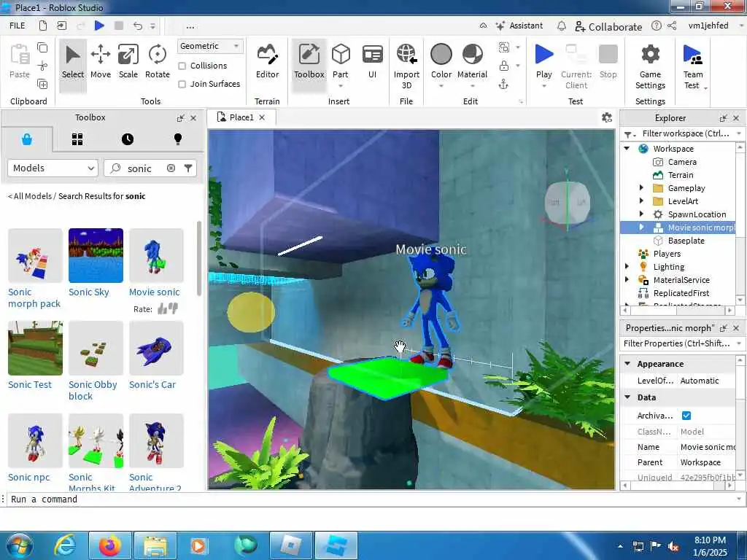Collapse the Appearance properties section

click(627, 364)
